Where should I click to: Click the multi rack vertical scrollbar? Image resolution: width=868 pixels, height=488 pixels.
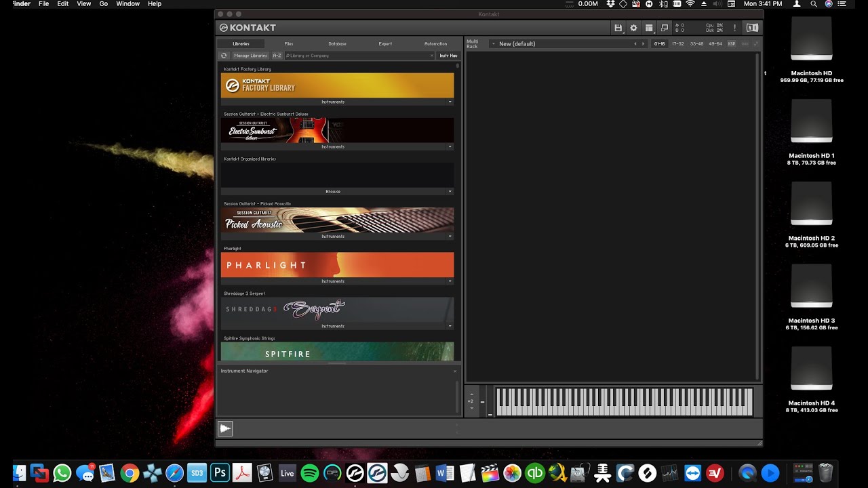(758, 216)
